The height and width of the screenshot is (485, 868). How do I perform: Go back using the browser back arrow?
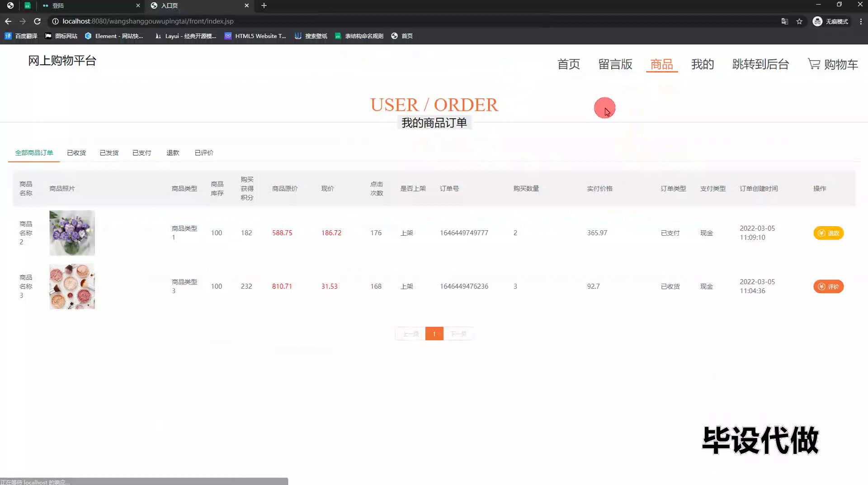(x=8, y=21)
